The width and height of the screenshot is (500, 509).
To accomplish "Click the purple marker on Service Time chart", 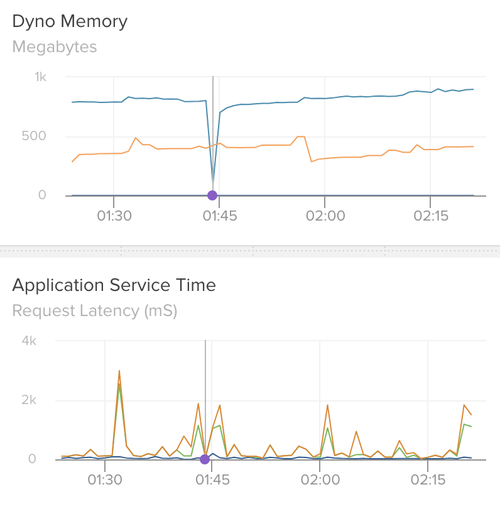I will pos(205,459).
